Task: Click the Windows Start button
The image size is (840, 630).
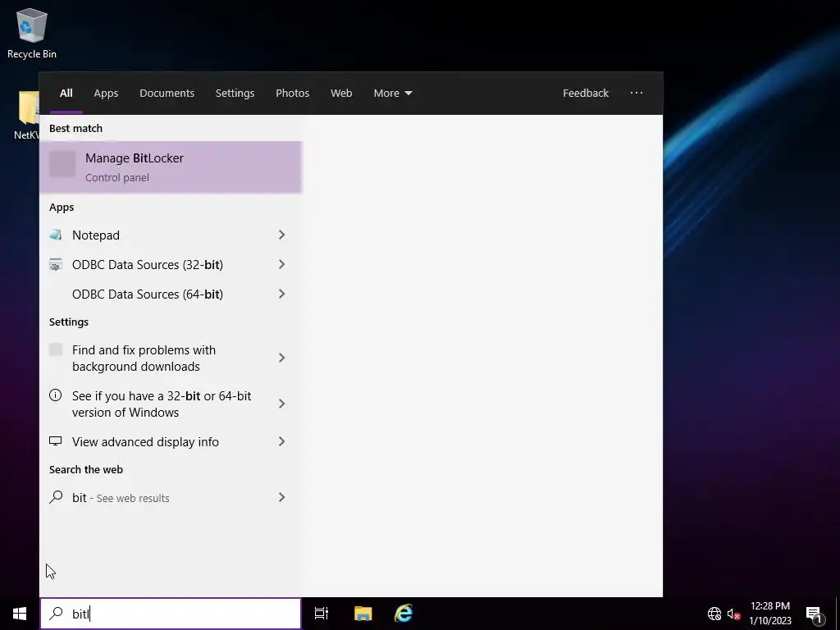Action: pos(20,614)
